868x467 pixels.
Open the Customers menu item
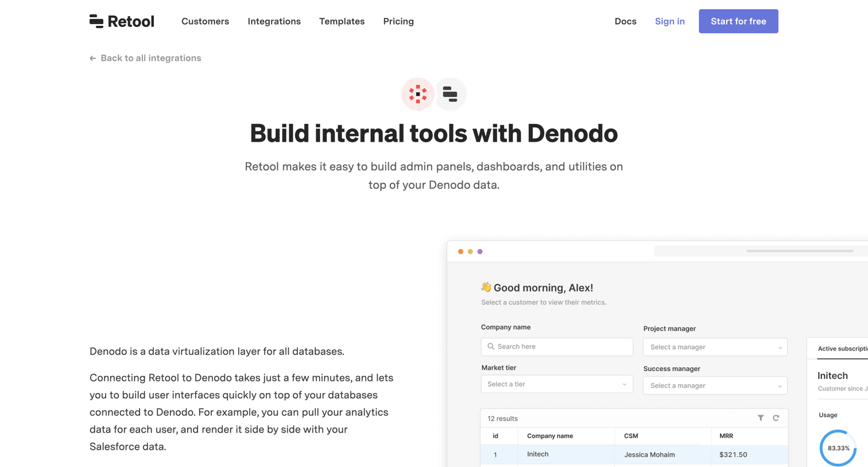tap(205, 21)
